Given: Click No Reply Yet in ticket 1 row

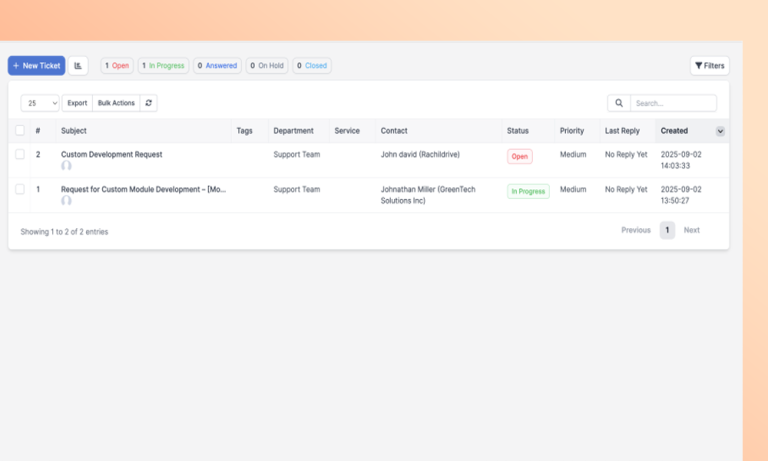Looking at the screenshot, I should [626, 189].
